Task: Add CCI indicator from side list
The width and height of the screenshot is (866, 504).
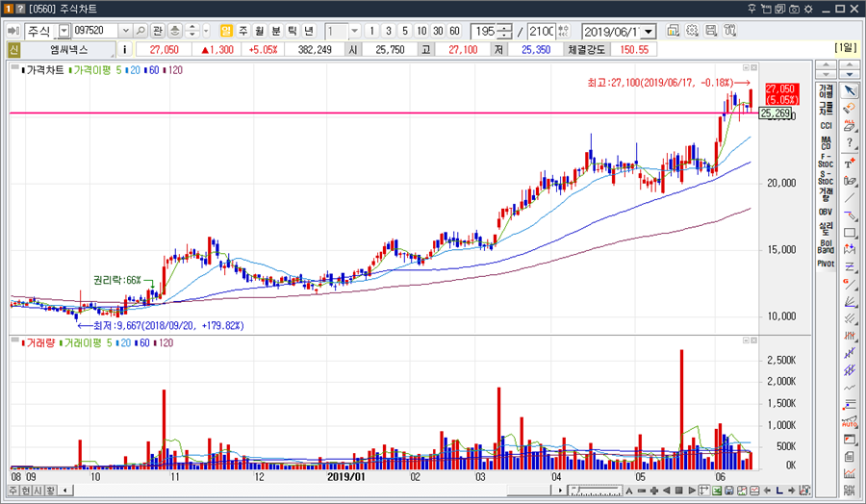Action: pyautogui.click(x=826, y=126)
